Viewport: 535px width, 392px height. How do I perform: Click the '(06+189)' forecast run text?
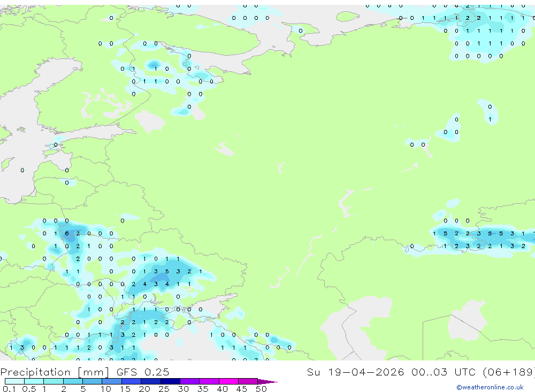tap(509, 372)
